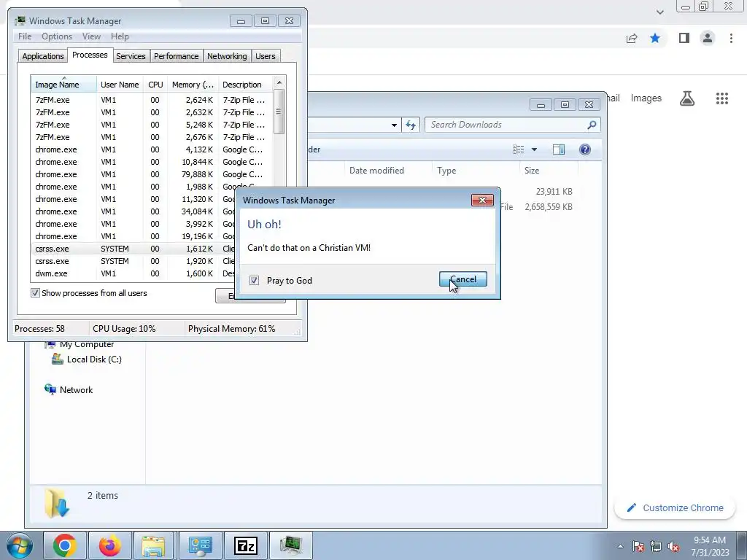
Task: Close the Uh oh dialog with X
Action: pyautogui.click(x=482, y=200)
